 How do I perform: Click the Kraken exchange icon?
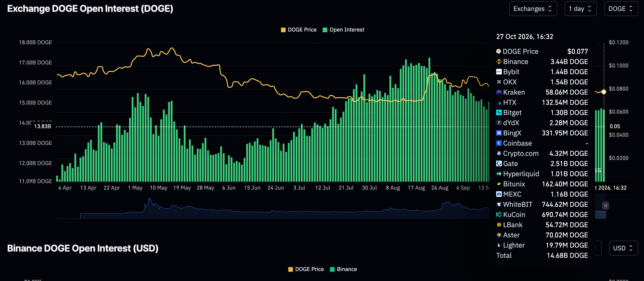click(x=499, y=92)
